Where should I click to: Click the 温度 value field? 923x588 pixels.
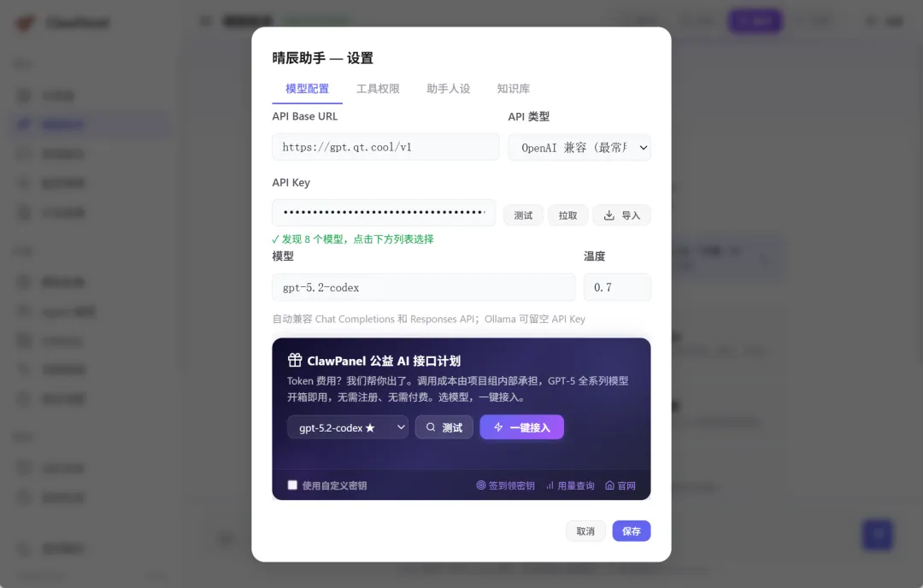tap(617, 287)
